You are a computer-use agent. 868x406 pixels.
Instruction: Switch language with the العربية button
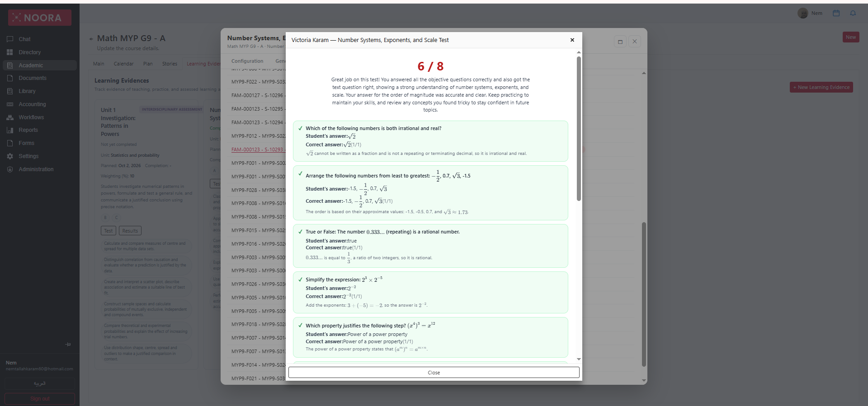pos(40,383)
